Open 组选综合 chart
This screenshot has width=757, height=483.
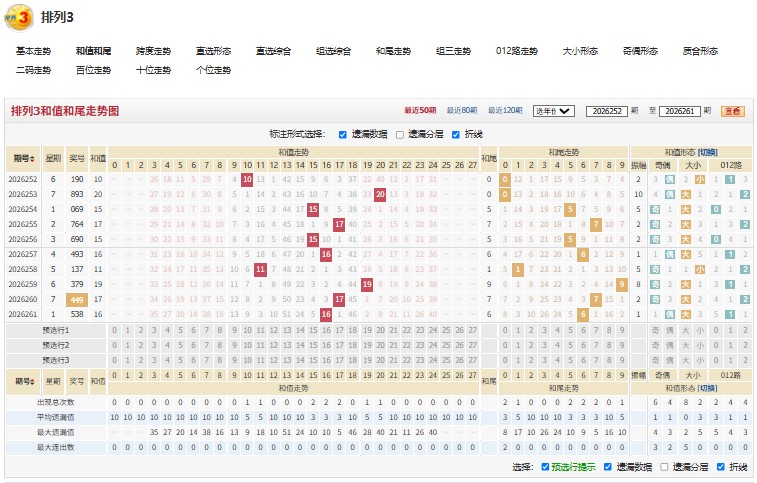pos(334,51)
